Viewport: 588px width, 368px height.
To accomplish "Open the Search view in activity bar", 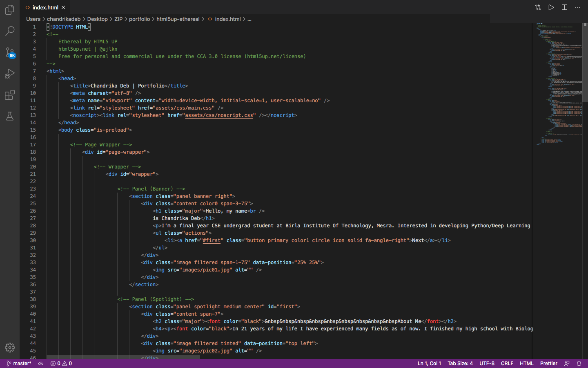I will pyautogui.click(x=10, y=31).
